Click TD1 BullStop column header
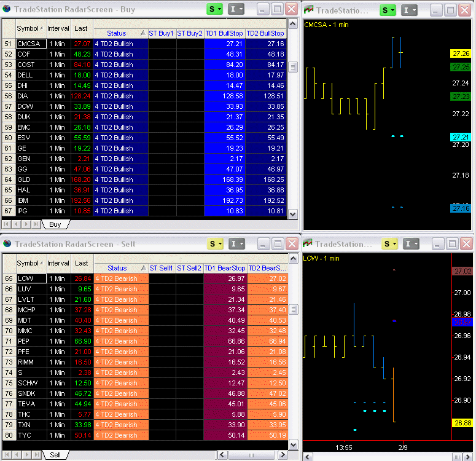This screenshot has width=476, height=461. click(x=224, y=33)
